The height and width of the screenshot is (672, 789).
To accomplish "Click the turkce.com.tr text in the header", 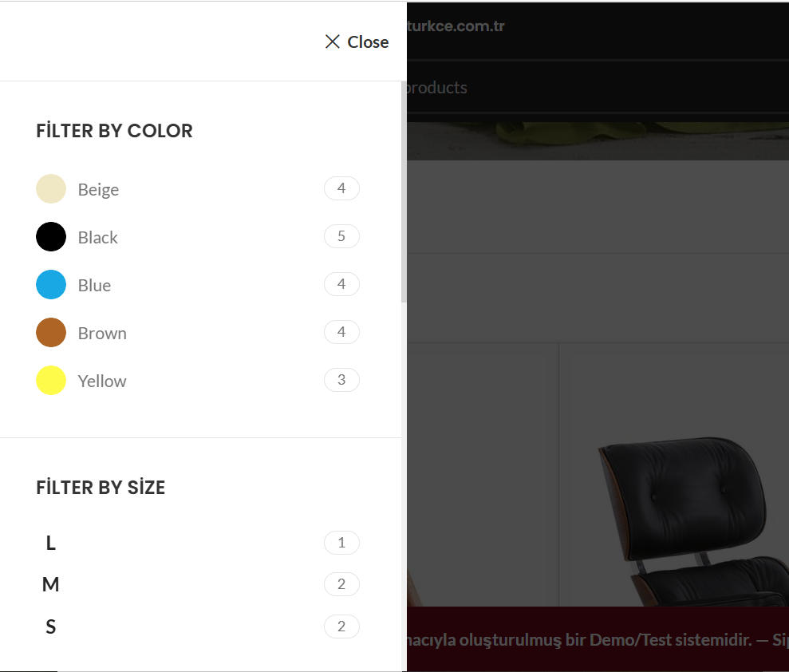I will [456, 26].
